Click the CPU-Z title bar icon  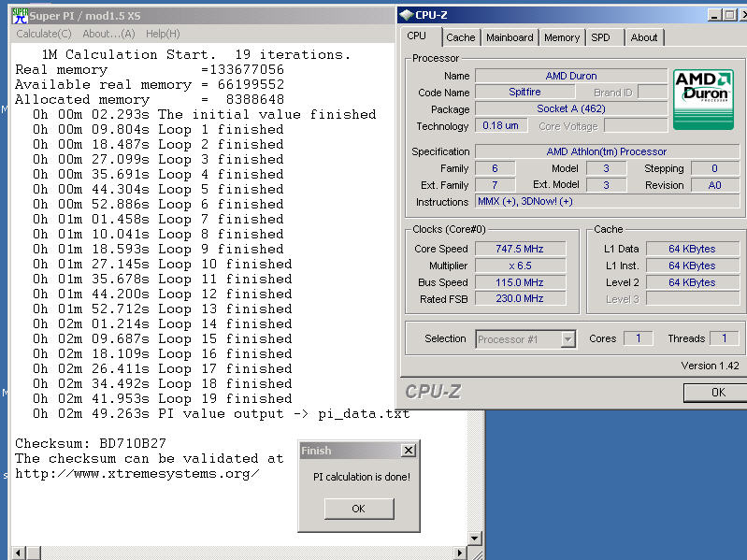click(x=406, y=15)
